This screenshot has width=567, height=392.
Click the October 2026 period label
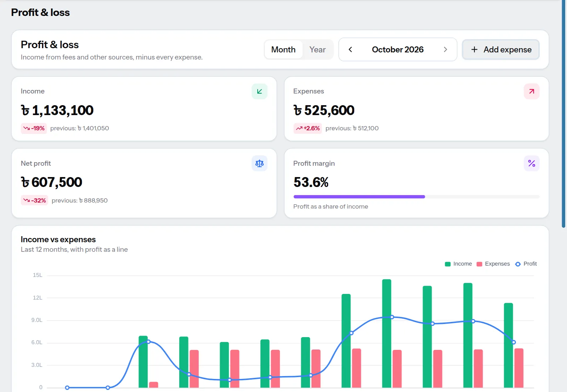click(398, 50)
